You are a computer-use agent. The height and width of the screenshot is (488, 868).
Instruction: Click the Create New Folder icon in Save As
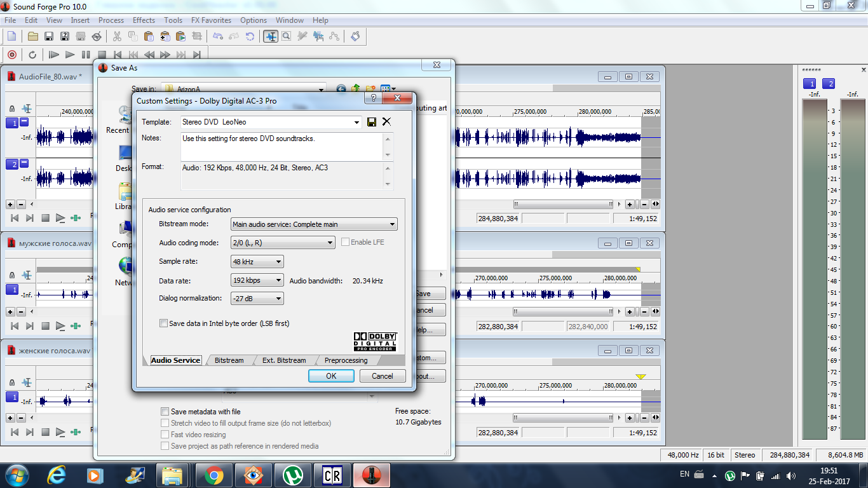tap(370, 89)
